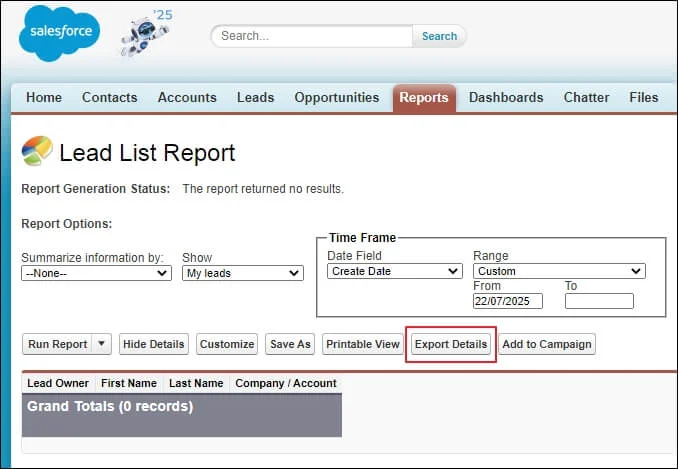The width and height of the screenshot is (678, 469).
Task: Expand the Date Field Create Date dropdown
Action: (395, 271)
